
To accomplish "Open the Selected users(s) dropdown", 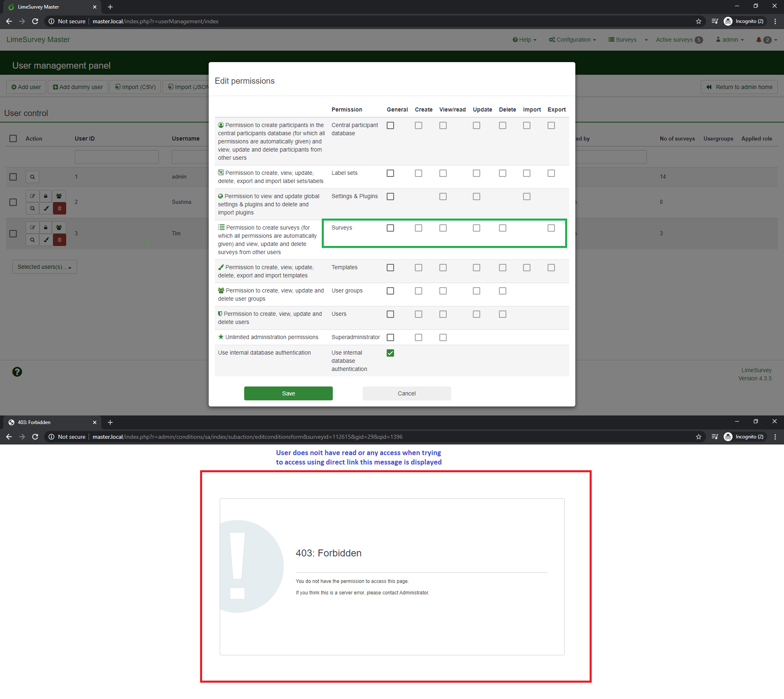I will 45,267.
